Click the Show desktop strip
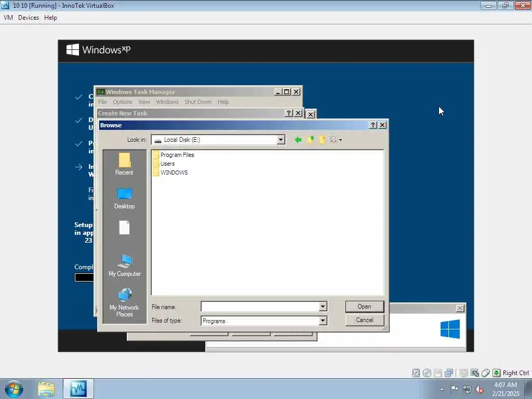 tap(528, 389)
